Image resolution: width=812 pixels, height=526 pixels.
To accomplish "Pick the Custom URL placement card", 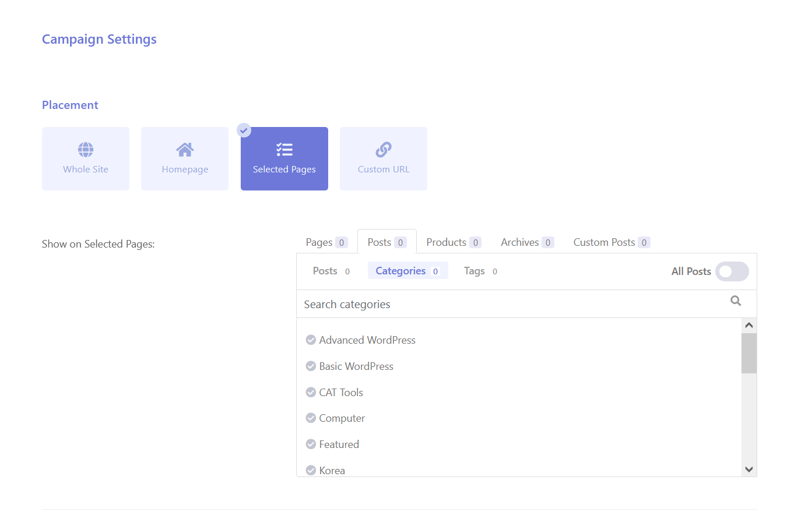I will (384, 158).
